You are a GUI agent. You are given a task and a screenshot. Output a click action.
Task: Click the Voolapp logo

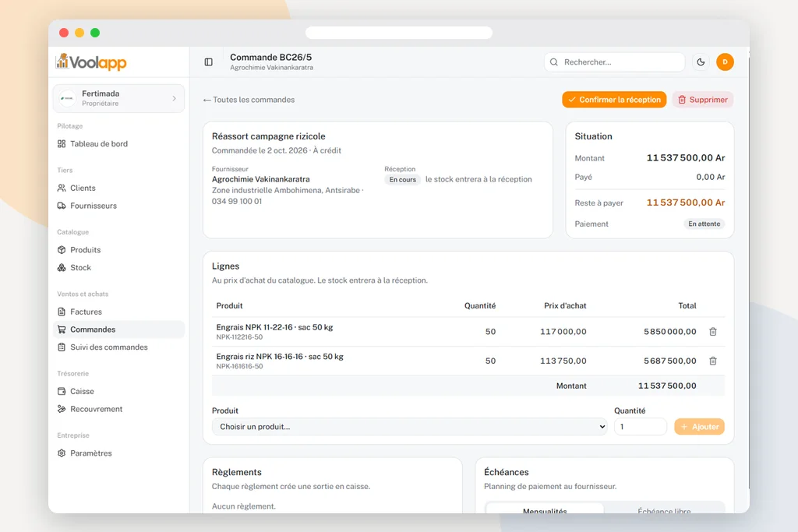coord(91,62)
